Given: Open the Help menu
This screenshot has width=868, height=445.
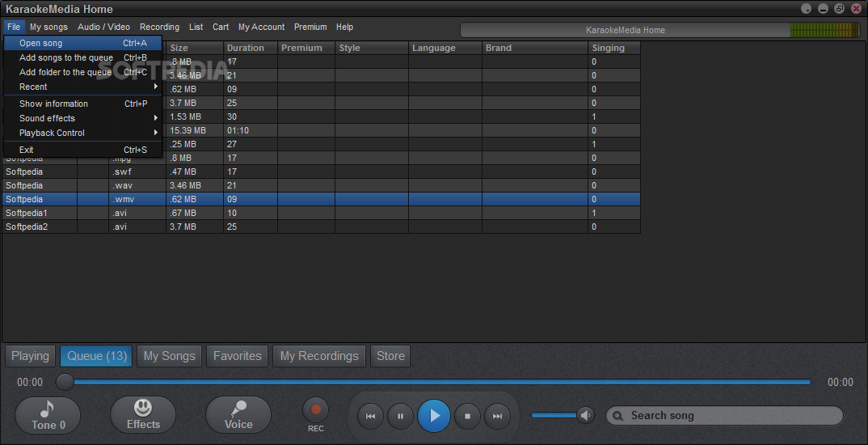Looking at the screenshot, I should pos(344,27).
